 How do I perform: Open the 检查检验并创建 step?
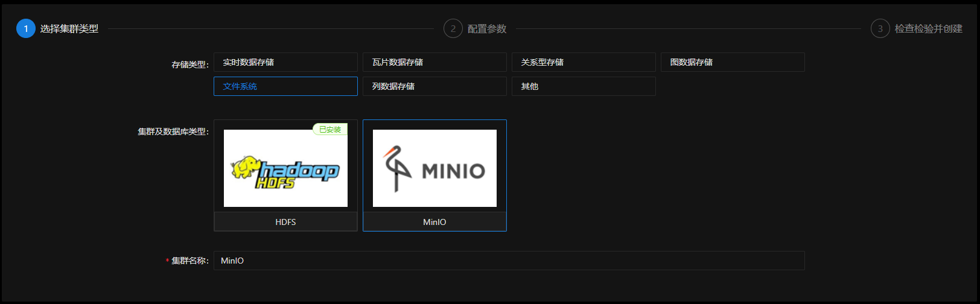929,28
